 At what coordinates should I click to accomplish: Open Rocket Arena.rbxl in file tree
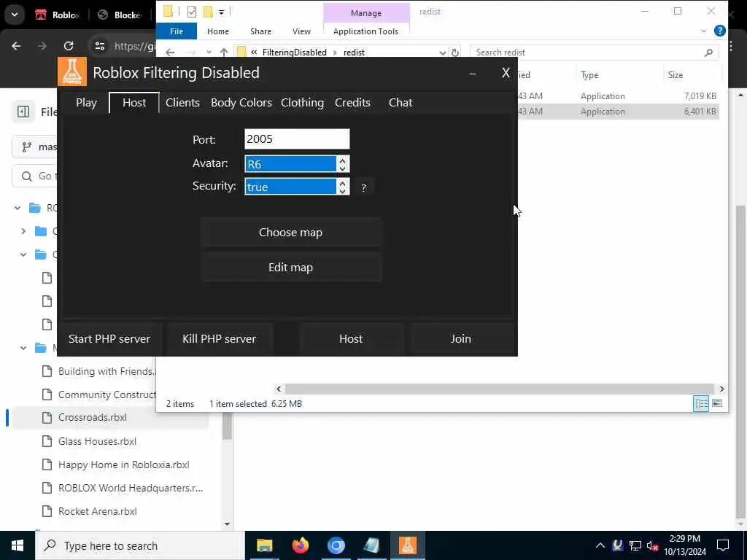pos(97,511)
